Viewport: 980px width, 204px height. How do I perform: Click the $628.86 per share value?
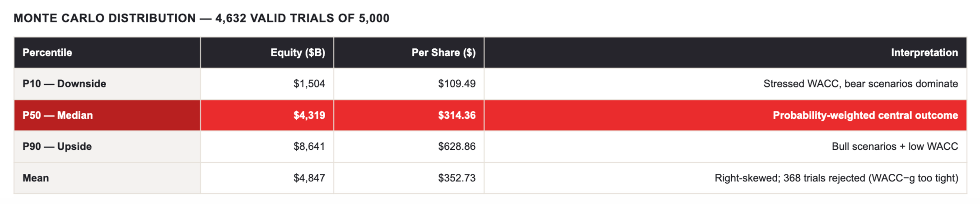tap(457, 147)
